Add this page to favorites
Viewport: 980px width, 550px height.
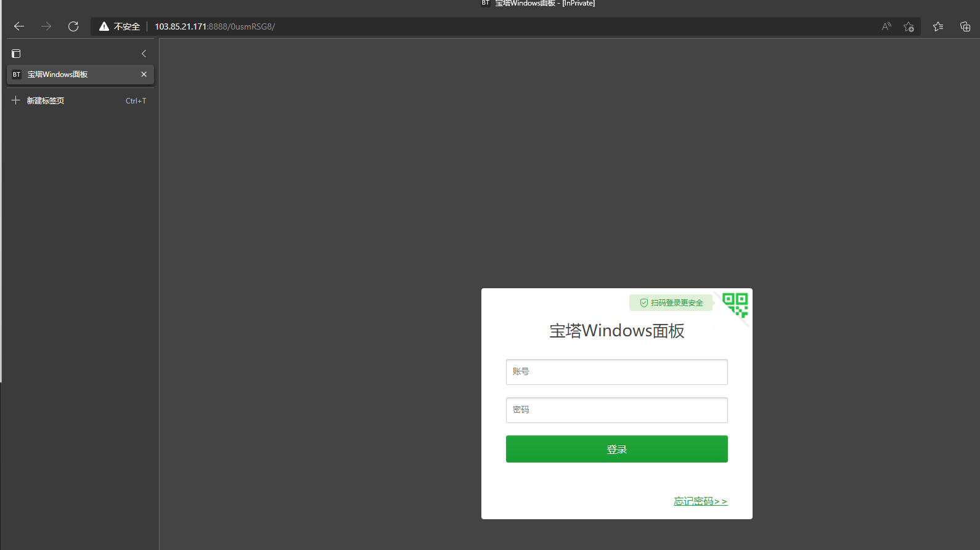(909, 26)
